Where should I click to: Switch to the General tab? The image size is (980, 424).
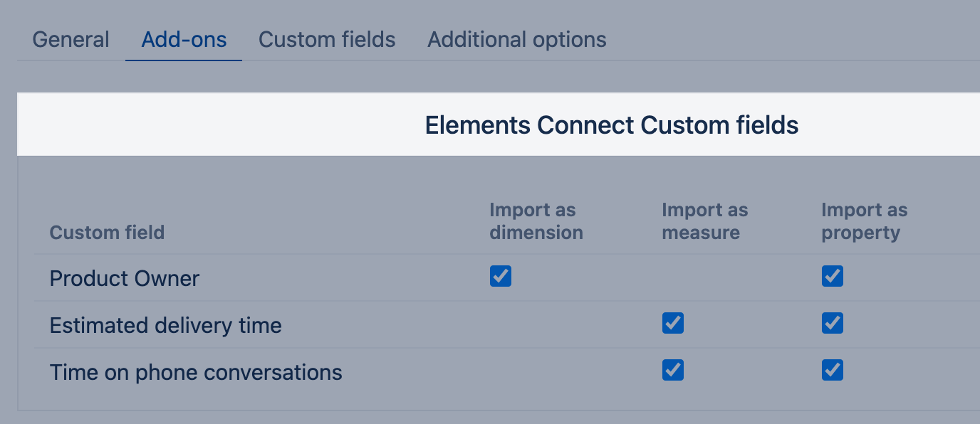tap(71, 39)
